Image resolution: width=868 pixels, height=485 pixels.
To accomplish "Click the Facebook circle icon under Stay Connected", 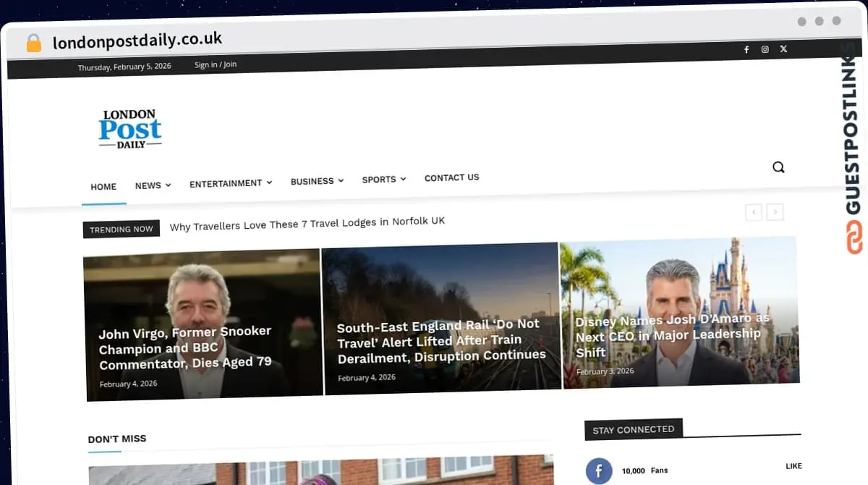I will [599, 471].
